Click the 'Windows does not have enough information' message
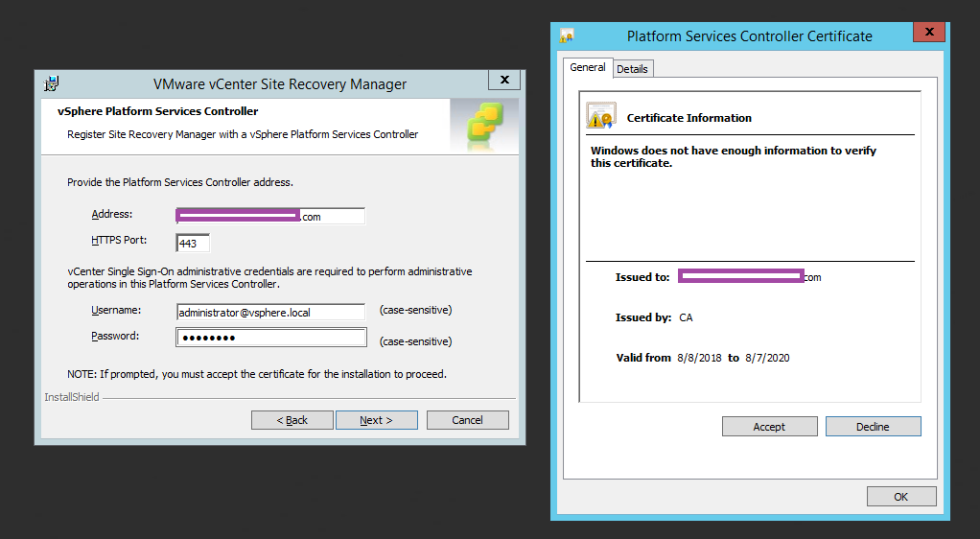 (734, 156)
